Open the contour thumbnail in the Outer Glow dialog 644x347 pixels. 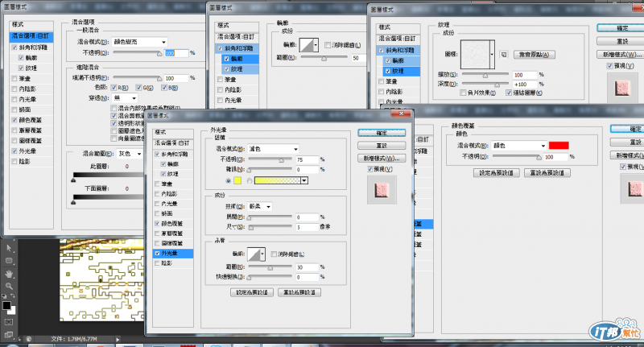tap(254, 254)
